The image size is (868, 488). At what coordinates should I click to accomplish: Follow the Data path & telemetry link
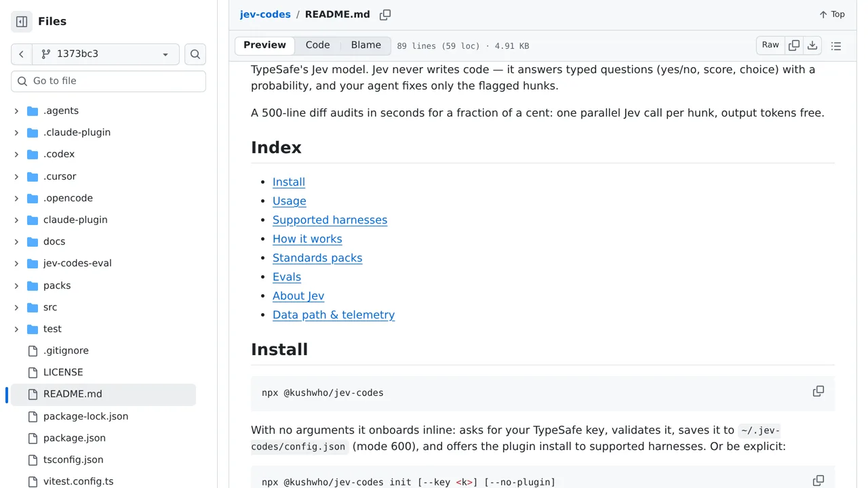pyautogui.click(x=334, y=315)
